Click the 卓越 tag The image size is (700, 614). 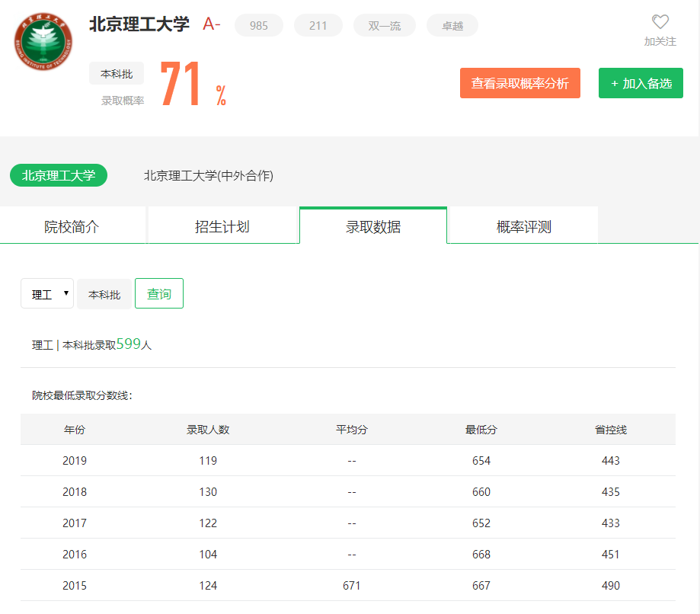pos(452,25)
